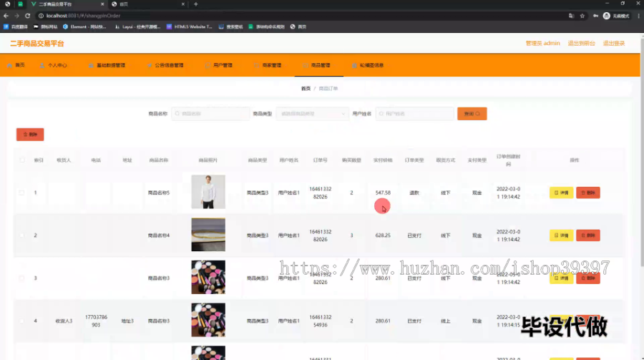Click the browser back arrow
Viewport: 644px width, 360px height.
[6, 16]
